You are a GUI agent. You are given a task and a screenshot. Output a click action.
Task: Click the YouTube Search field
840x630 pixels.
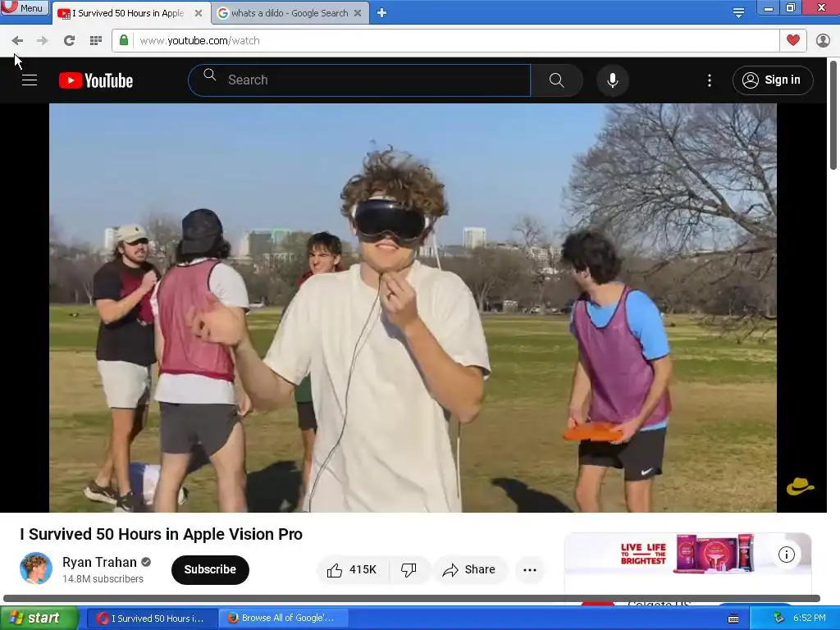click(359, 80)
